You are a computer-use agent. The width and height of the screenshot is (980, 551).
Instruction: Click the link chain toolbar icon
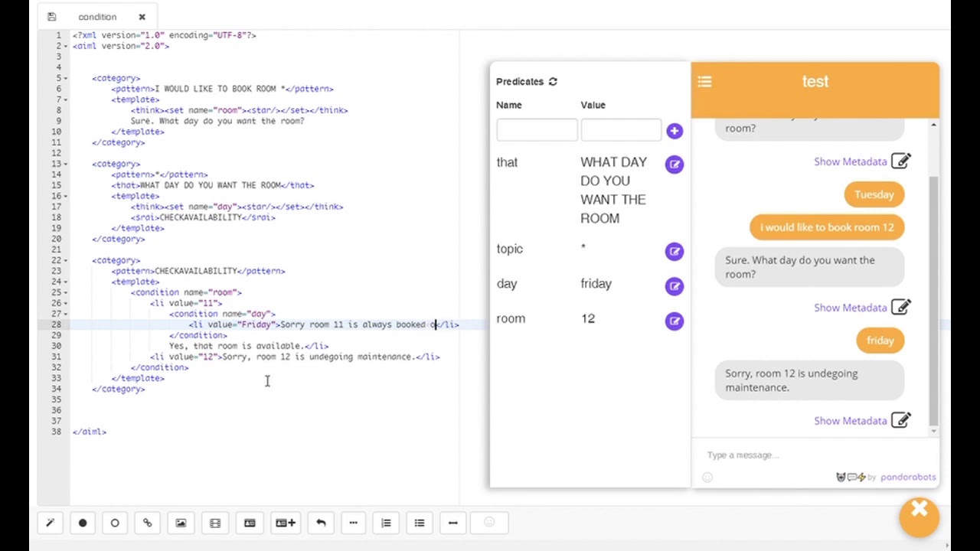point(147,523)
